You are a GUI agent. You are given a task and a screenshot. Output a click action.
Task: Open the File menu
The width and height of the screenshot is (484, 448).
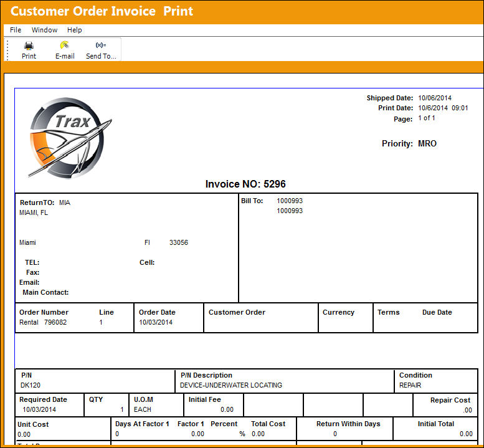(x=16, y=30)
